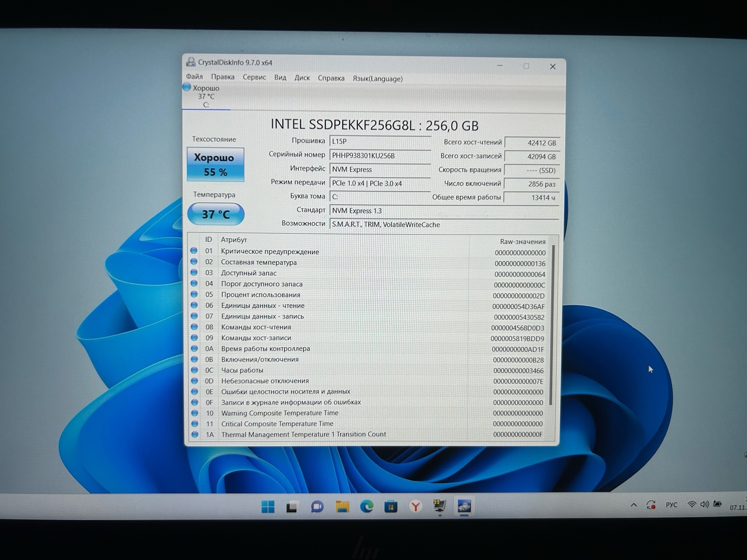This screenshot has width=747, height=560.
Task: Click the Wi-Fi icon in the system tray
Action: tap(692, 504)
